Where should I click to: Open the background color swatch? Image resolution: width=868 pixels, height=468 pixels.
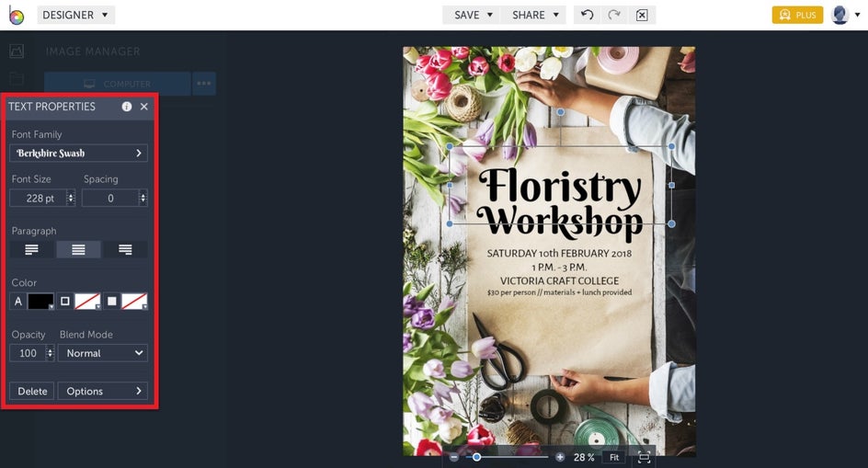tap(134, 302)
